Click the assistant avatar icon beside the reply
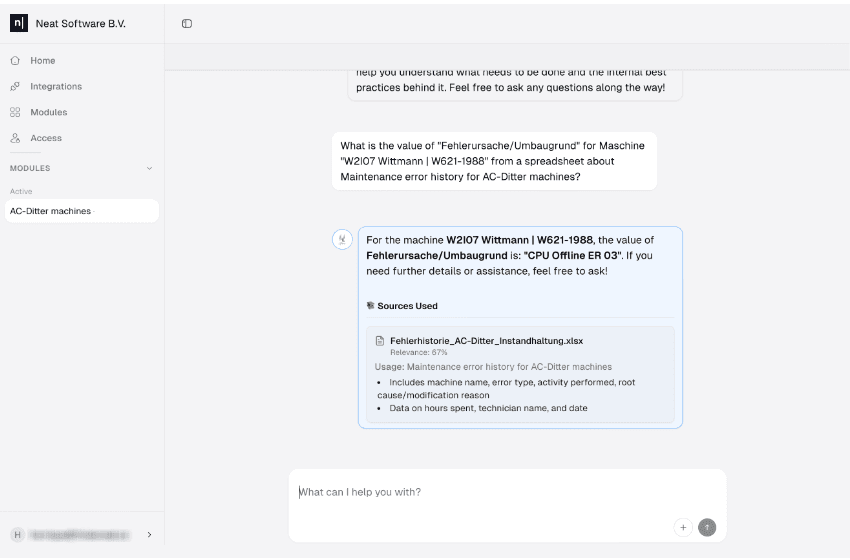 (342, 239)
